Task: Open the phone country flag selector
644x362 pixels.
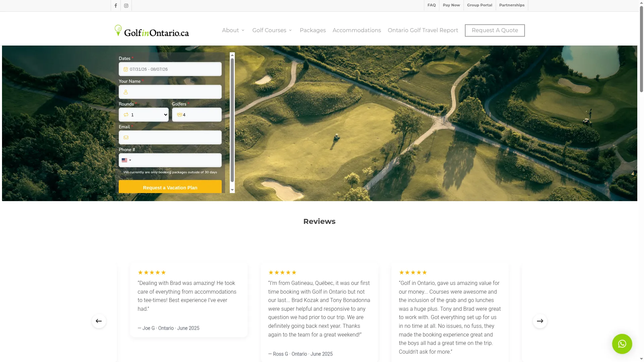Action: 126,160
